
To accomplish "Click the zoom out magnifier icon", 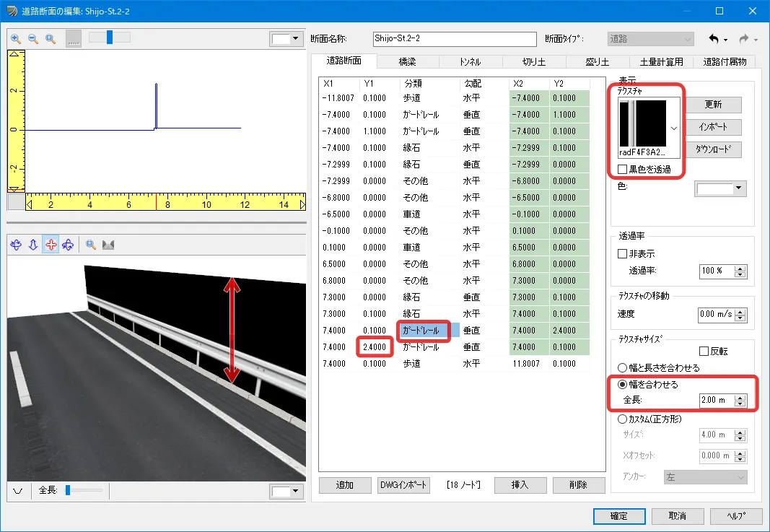I will (33, 39).
